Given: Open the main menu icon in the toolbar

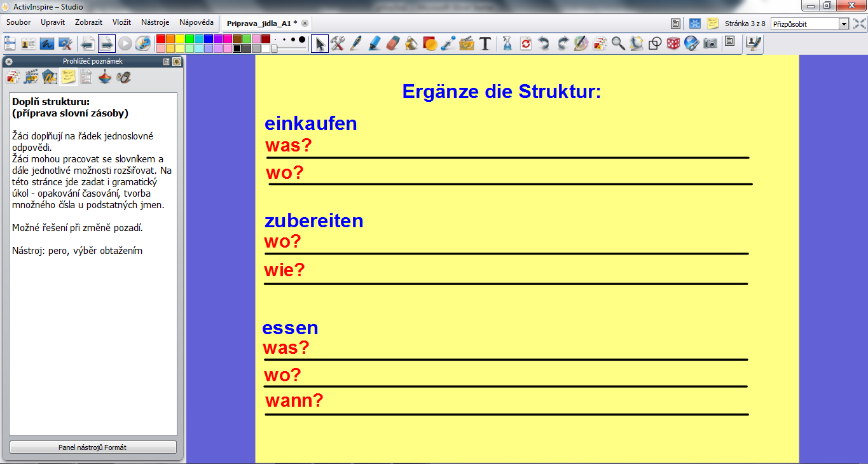Looking at the screenshot, I should coord(10,43).
